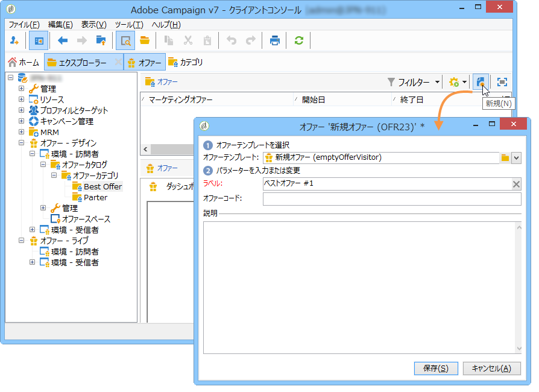Click the New (新規) offer icon
Viewport: 539px width, 392px height.
(x=481, y=82)
